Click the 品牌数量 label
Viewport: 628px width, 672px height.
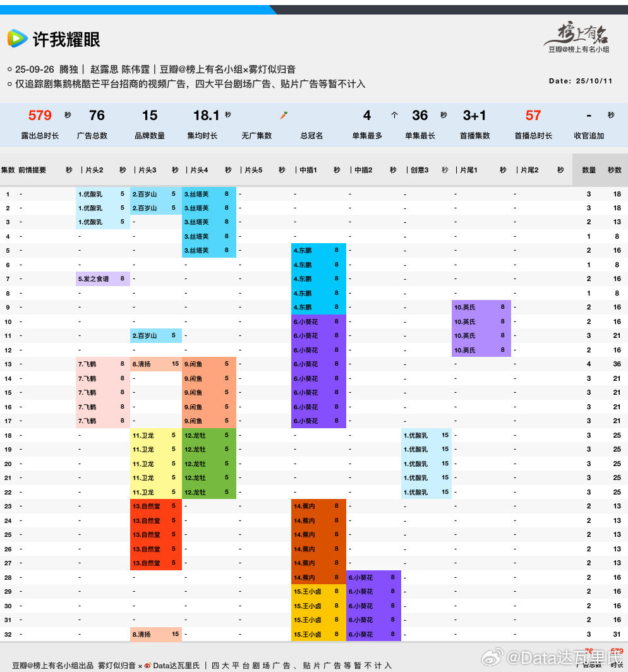tap(150, 136)
